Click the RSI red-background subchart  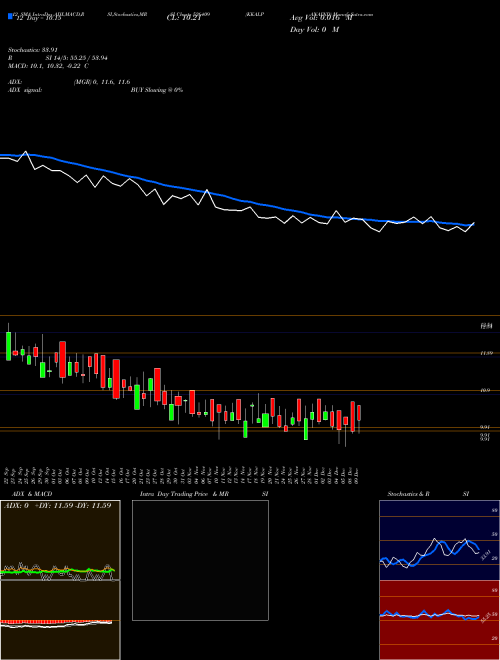tap(439, 620)
